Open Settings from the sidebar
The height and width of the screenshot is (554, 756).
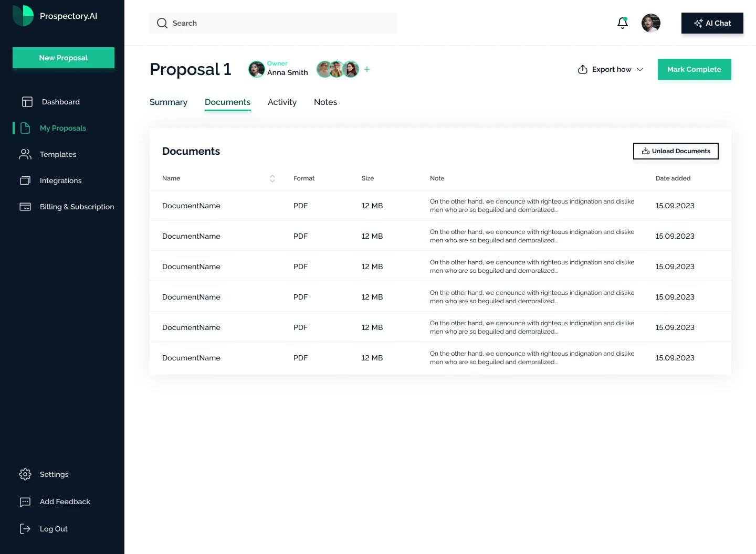pos(54,474)
